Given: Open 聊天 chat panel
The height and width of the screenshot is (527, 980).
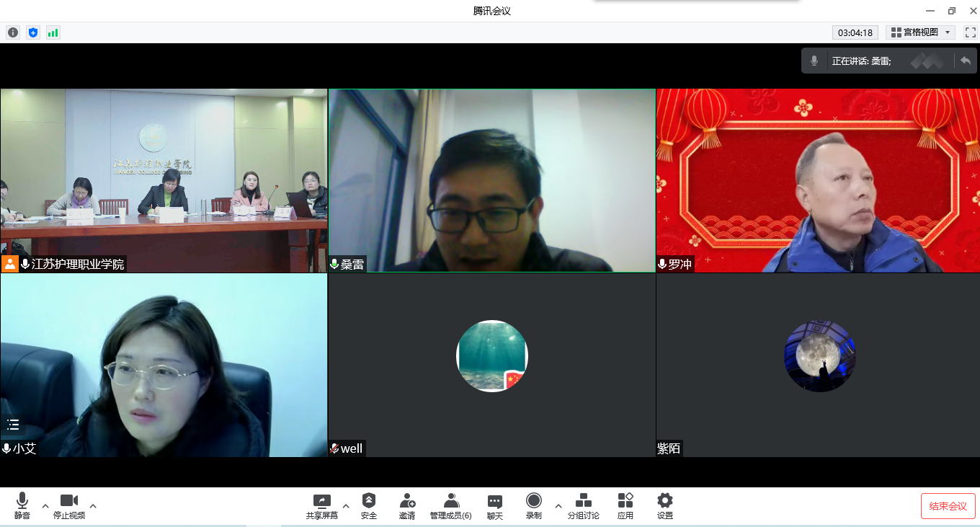Looking at the screenshot, I should point(494,505).
